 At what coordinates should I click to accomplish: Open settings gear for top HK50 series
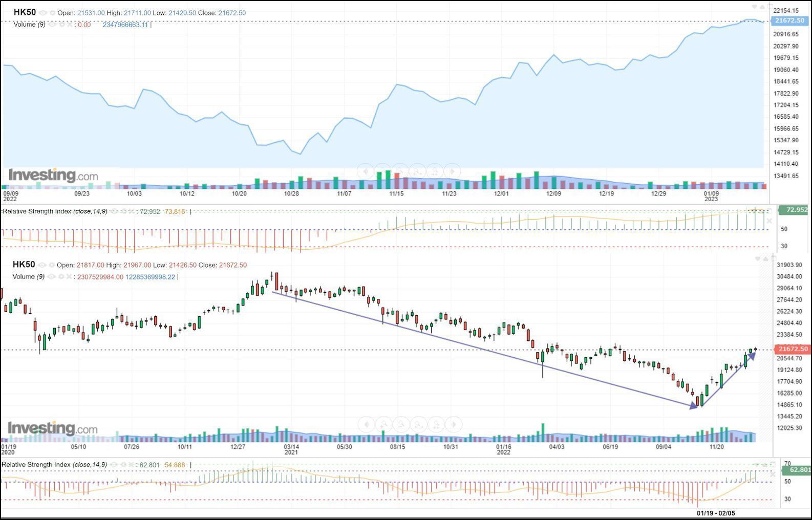(52, 13)
